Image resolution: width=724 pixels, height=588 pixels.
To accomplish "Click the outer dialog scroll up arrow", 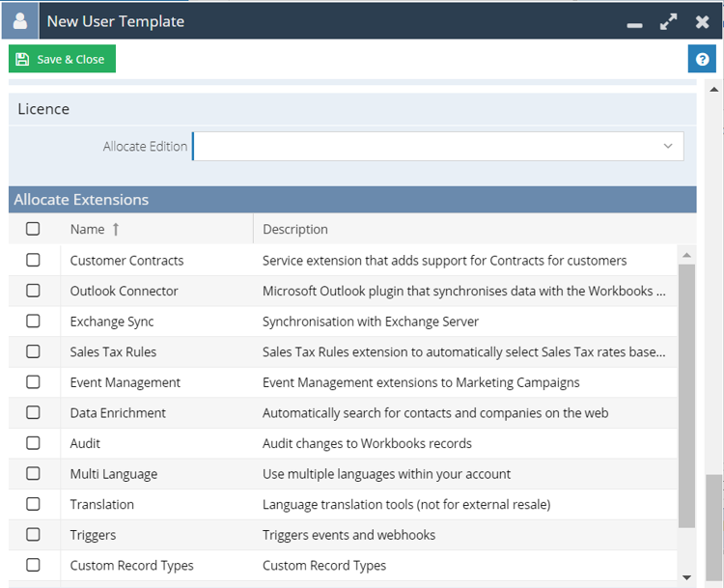I will point(713,89).
